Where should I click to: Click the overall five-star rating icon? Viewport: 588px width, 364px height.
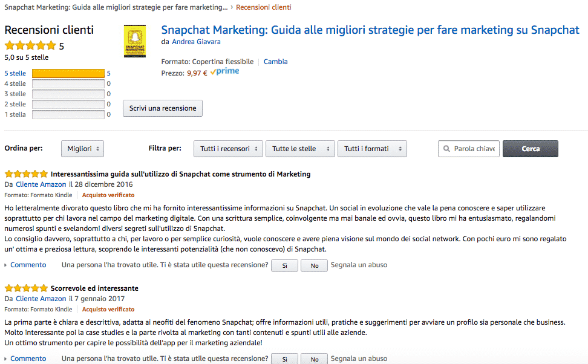tap(30, 45)
